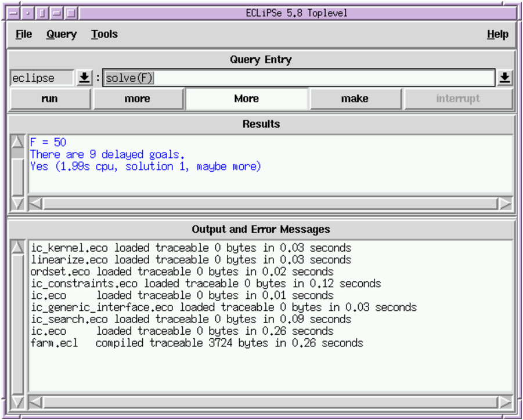Focus the solve(F) query entry field
This screenshot has height=420, width=523.
point(299,78)
